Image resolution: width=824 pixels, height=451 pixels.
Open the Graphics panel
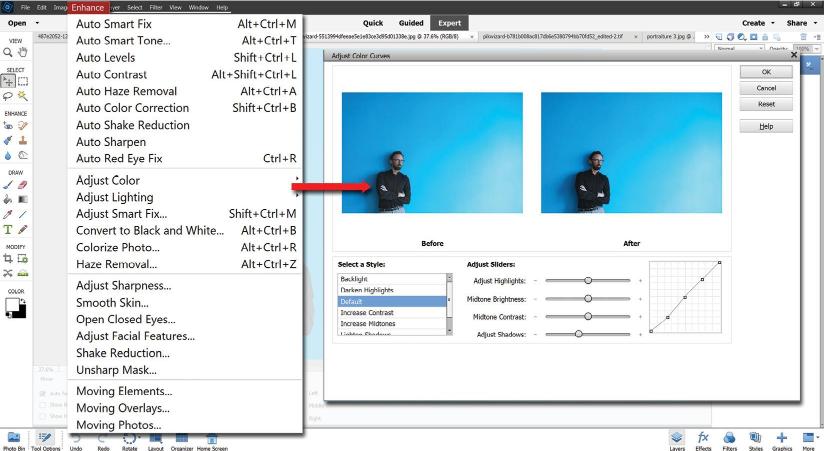click(x=782, y=440)
